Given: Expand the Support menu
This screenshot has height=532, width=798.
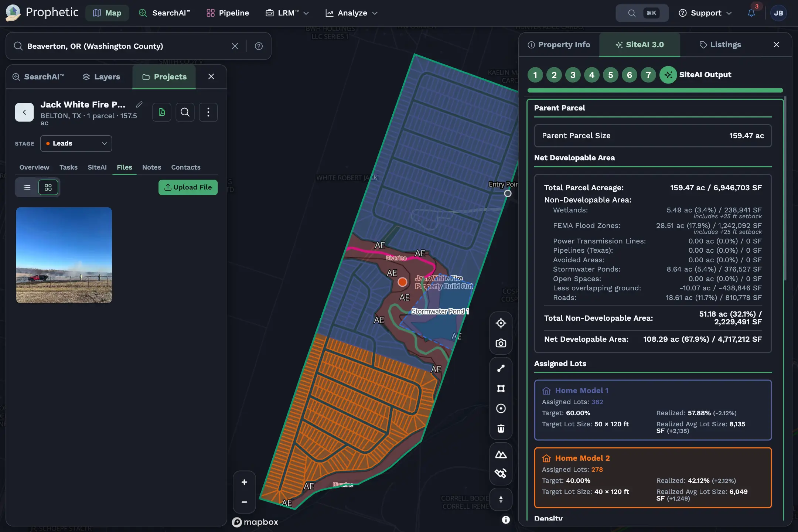Looking at the screenshot, I should pos(705,13).
